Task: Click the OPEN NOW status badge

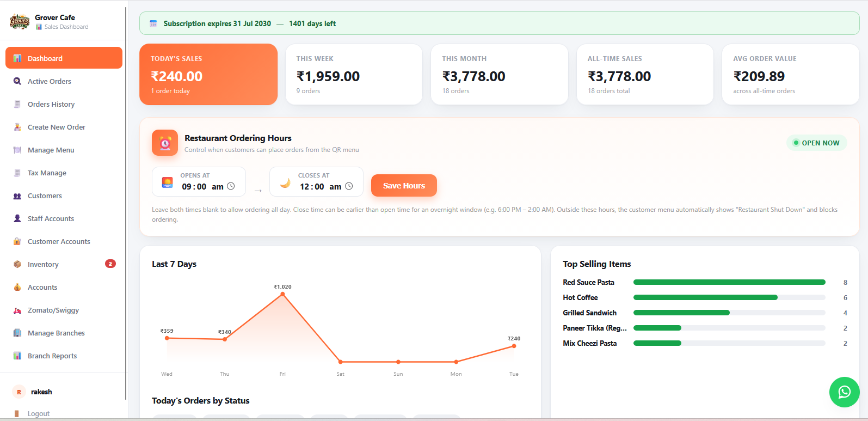Action: coord(816,143)
